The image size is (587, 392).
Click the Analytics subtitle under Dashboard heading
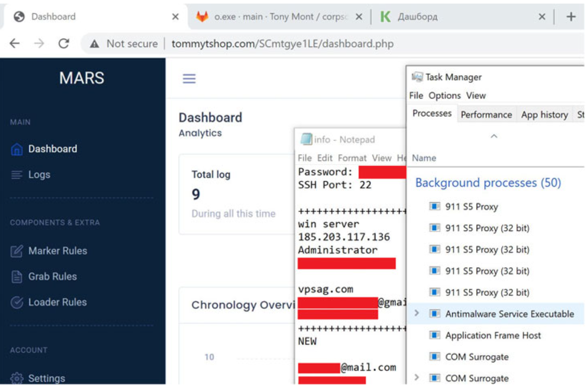200,133
